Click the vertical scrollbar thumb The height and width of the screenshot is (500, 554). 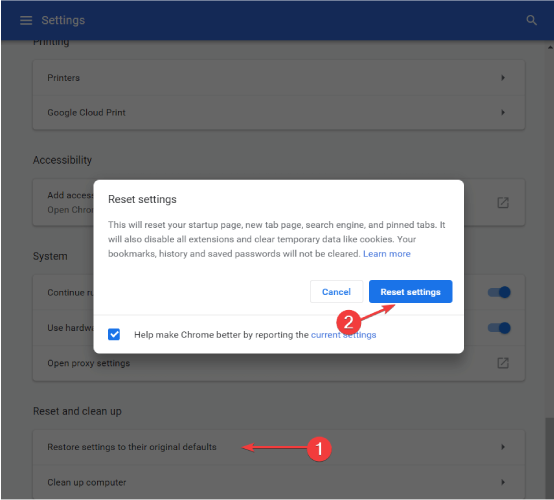coord(549,458)
